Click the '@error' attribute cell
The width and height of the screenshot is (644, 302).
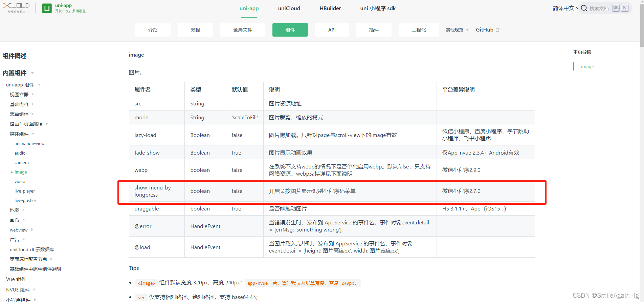pos(157,226)
